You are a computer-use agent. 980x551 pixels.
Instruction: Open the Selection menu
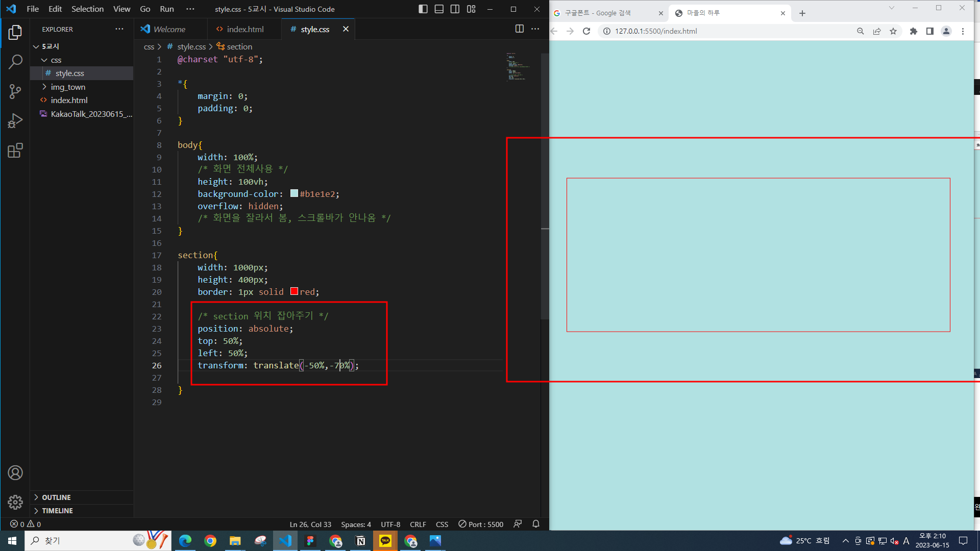point(87,9)
